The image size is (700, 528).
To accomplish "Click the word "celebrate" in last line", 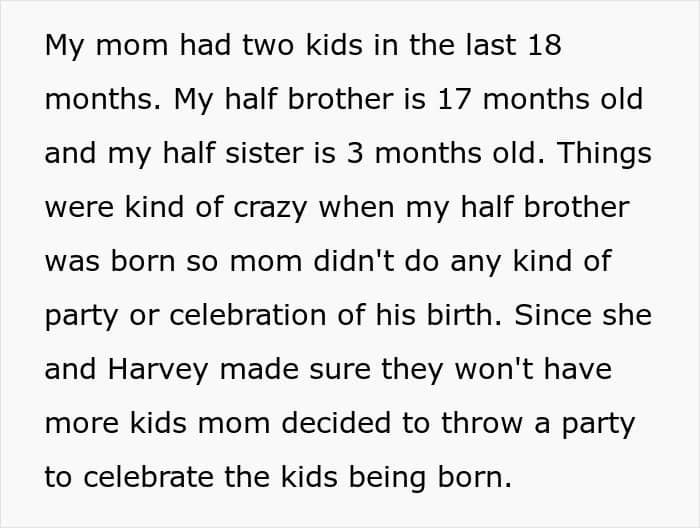I will (x=148, y=477).
